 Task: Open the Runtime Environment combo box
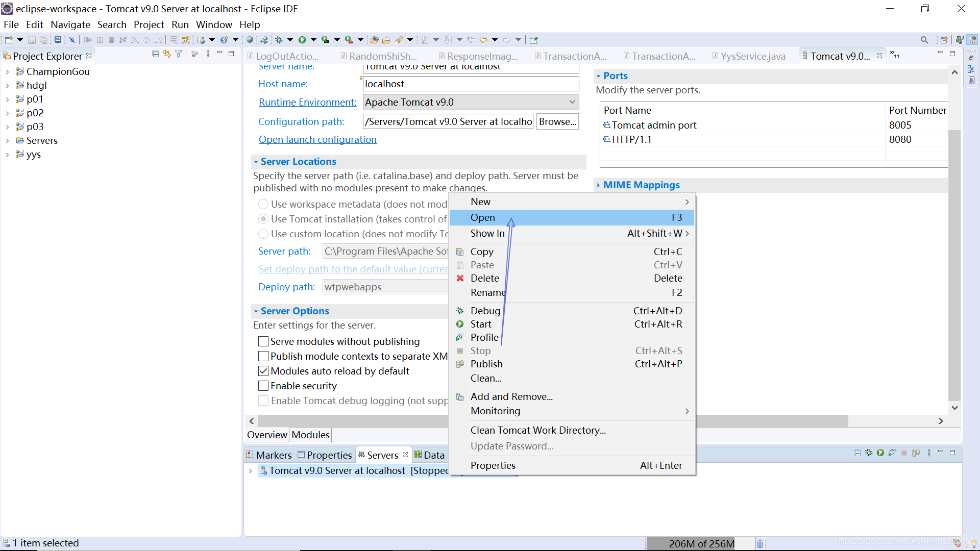(x=471, y=102)
